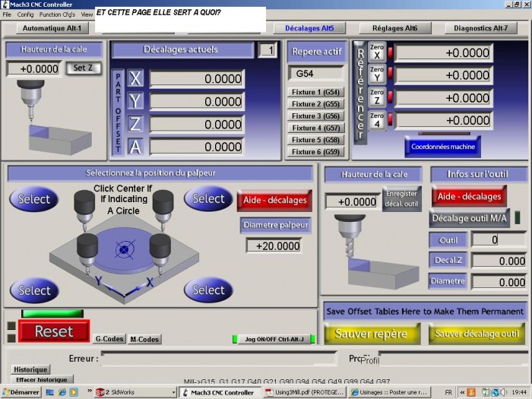
Task: Click the circle center target in the probe diagram
Action: pos(124,250)
